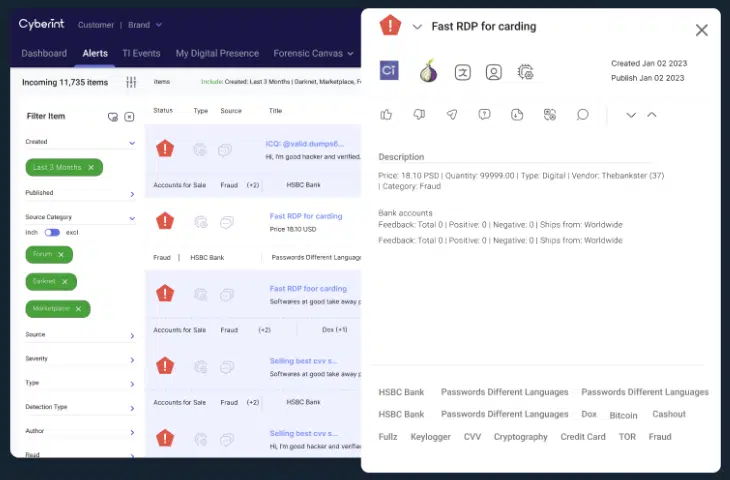This screenshot has width=730, height=480.
Task: Open the filter sliders icon beside Incoming items
Action: point(131,82)
